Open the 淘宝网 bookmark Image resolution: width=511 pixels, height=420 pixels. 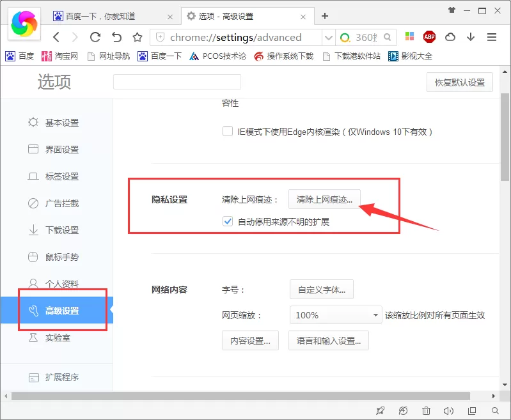tap(59, 56)
